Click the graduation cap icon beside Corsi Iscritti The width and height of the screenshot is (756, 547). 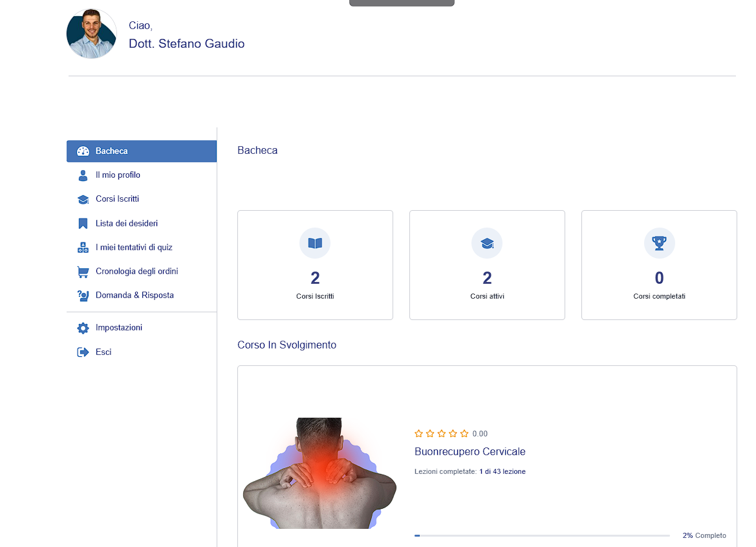tap(83, 199)
